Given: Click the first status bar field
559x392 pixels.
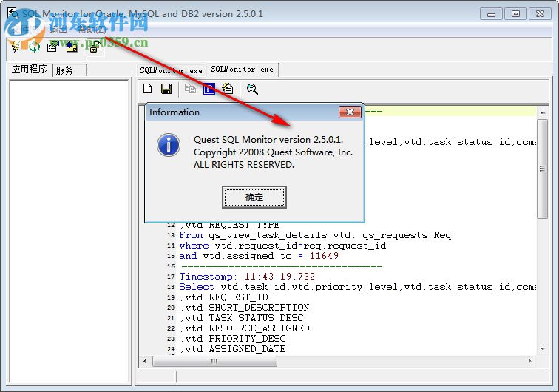Looking at the screenshot, I should 156,377.
